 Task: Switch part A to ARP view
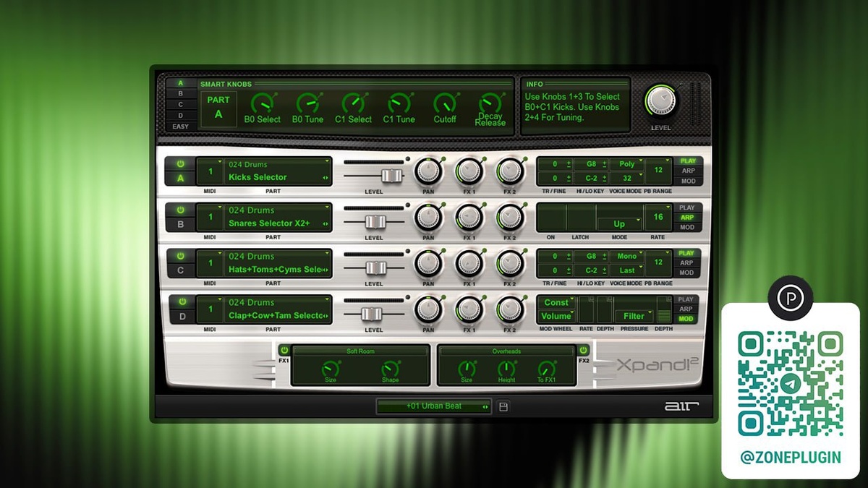(686, 171)
